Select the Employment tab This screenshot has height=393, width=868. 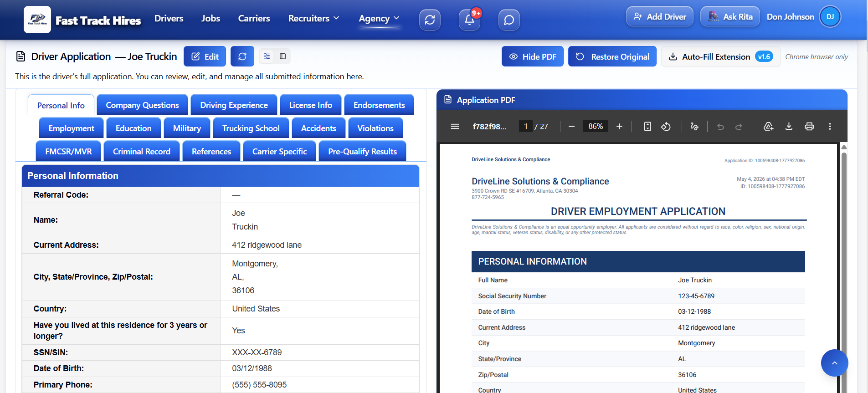[x=71, y=128]
